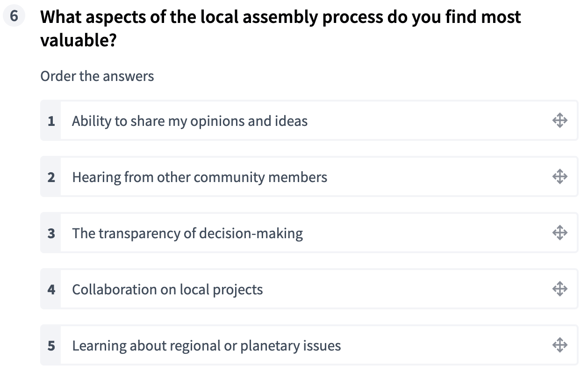Image resolution: width=588 pixels, height=373 pixels.
Task: Select 'The transparency of decision-making' answer text
Action: point(187,233)
